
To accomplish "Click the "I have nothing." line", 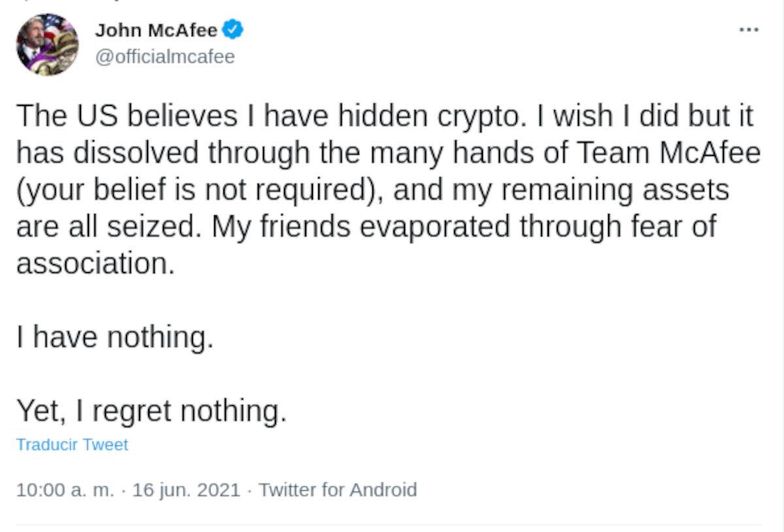I will [x=115, y=337].
